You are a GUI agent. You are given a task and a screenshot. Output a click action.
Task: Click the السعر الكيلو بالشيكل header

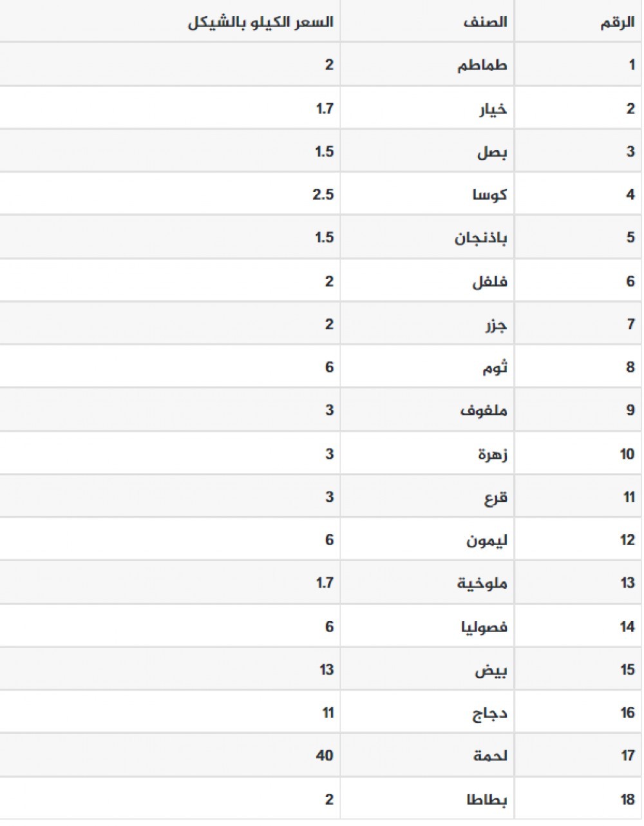click(260, 22)
